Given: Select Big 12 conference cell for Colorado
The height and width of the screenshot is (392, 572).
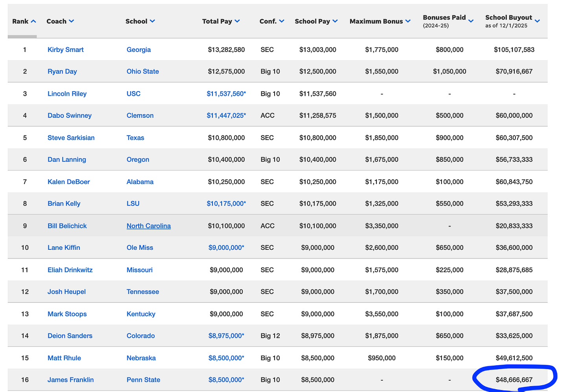Looking at the screenshot, I should (x=270, y=336).
